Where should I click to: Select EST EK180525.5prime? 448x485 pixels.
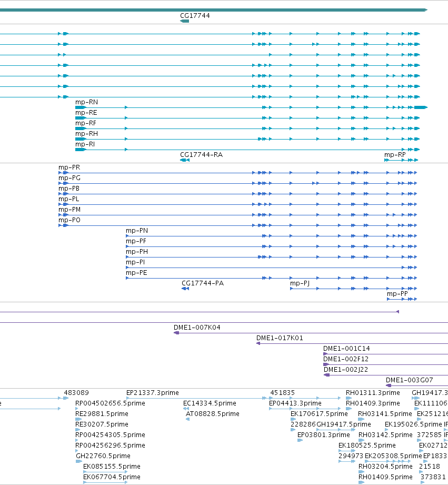tap(367, 445)
